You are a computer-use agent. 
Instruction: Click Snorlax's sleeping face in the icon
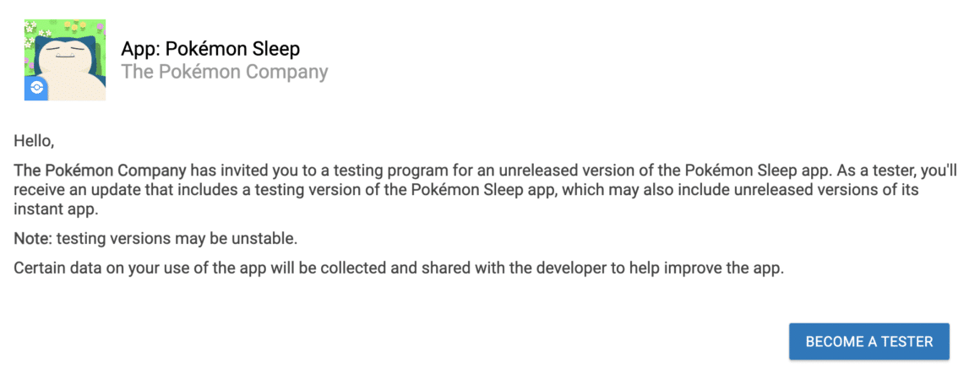(65, 55)
